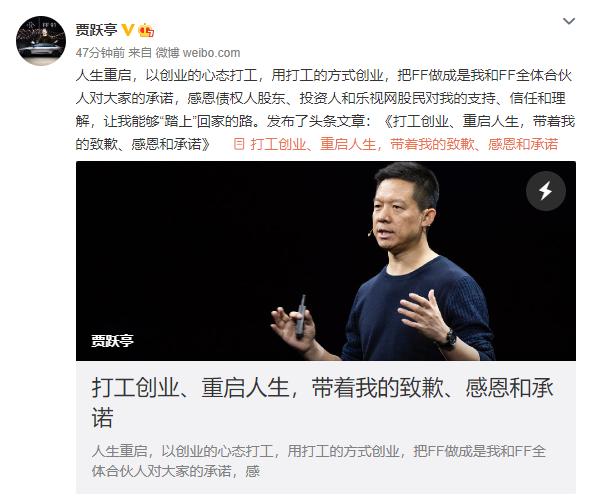Open the card headline 打工创业、重启人生
Image resolution: width=595 pixels, height=500 pixels.
pos(322,403)
